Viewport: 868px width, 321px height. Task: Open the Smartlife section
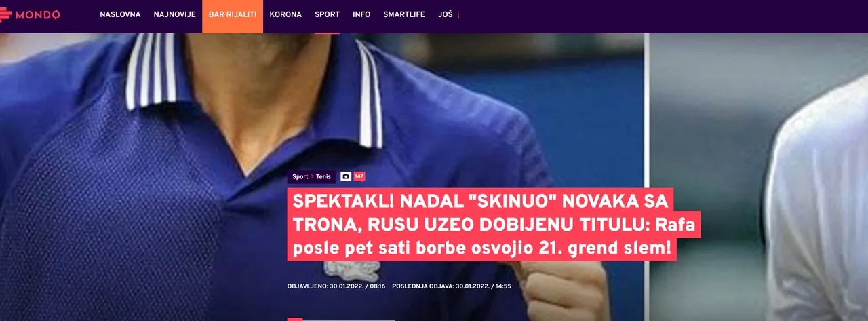click(404, 14)
